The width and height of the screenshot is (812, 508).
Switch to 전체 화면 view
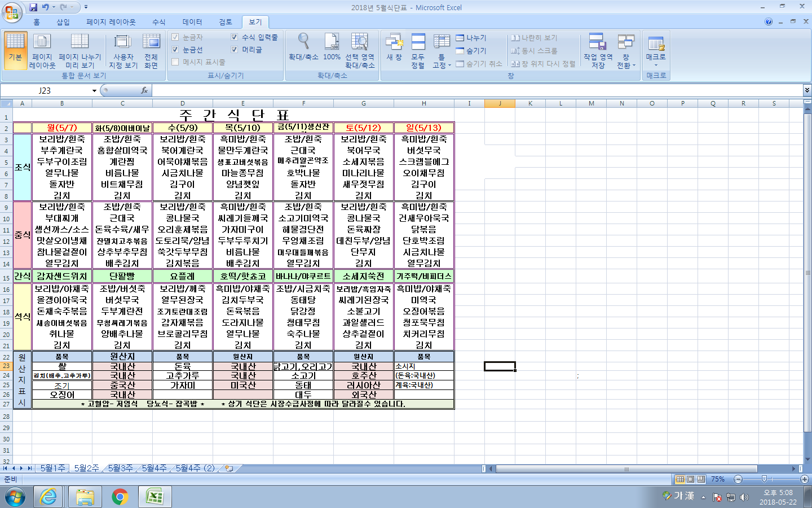click(x=151, y=50)
